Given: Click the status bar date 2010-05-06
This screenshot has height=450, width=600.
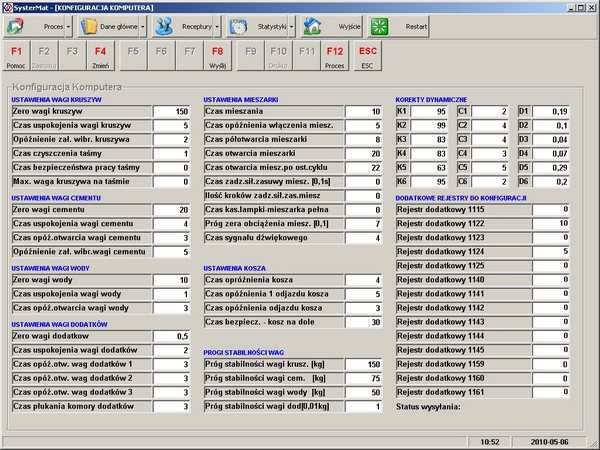Looking at the screenshot, I should pos(549,442).
